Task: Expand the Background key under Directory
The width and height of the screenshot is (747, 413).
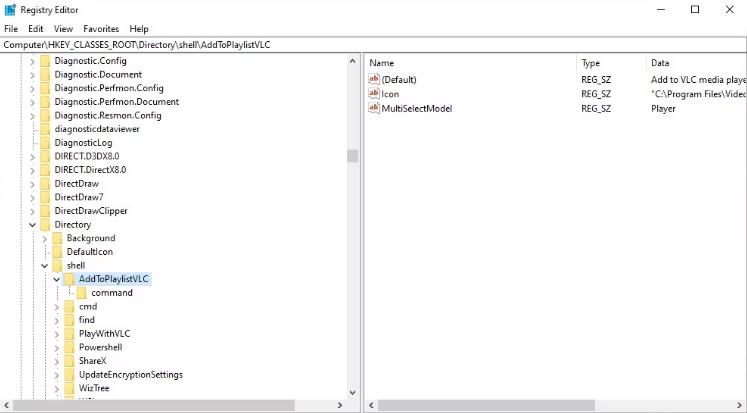Action: tap(45, 238)
